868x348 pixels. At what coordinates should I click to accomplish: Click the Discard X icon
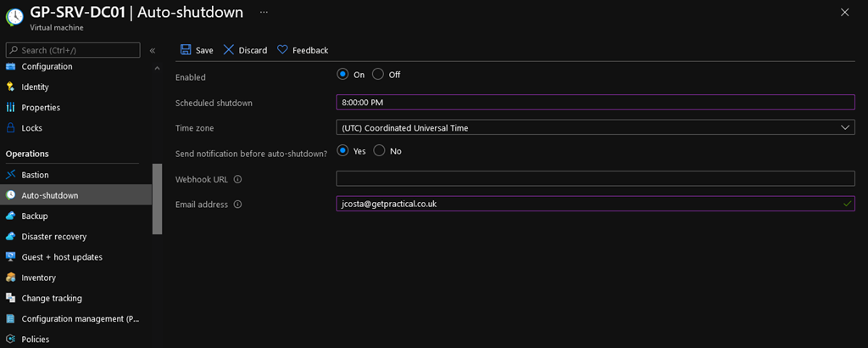(x=229, y=50)
